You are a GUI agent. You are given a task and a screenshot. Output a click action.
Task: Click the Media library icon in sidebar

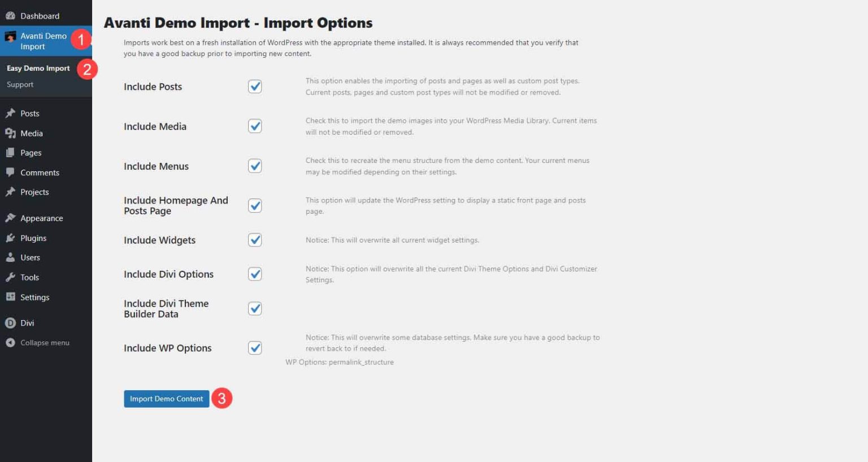tap(10, 133)
